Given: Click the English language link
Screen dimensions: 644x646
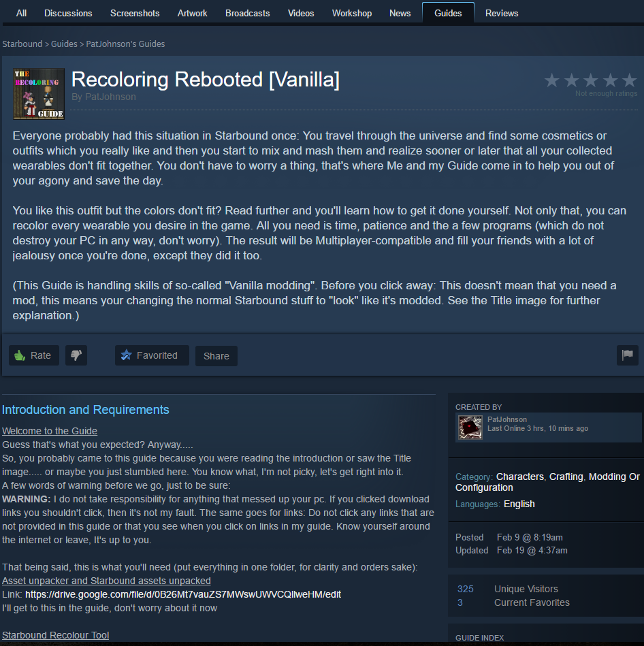Looking at the screenshot, I should (519, 504).
